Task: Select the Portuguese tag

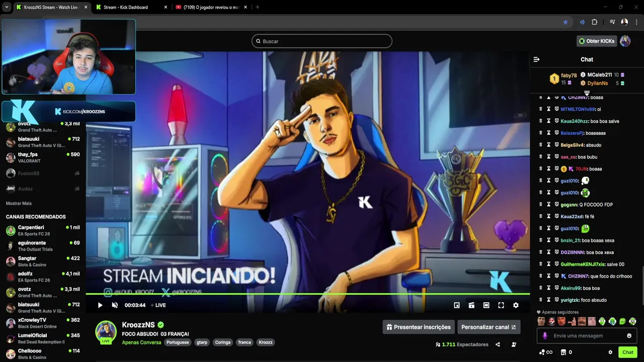Action: pos(178,342)
